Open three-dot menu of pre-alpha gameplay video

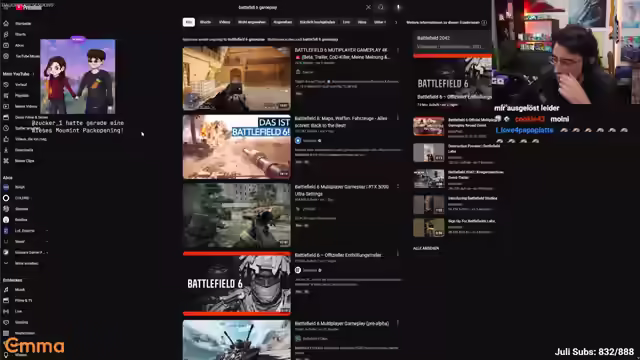[x=398, y=323]
